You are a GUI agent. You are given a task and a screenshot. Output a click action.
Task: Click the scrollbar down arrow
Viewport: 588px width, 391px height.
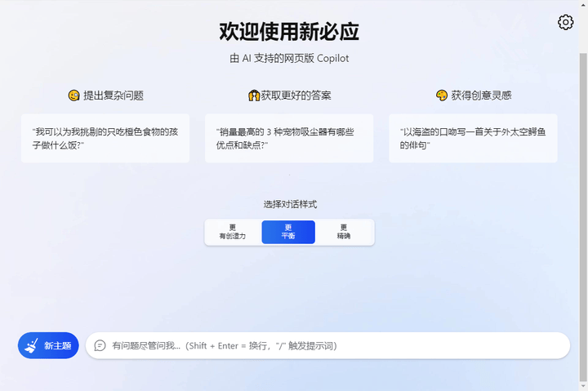(583, 387)
